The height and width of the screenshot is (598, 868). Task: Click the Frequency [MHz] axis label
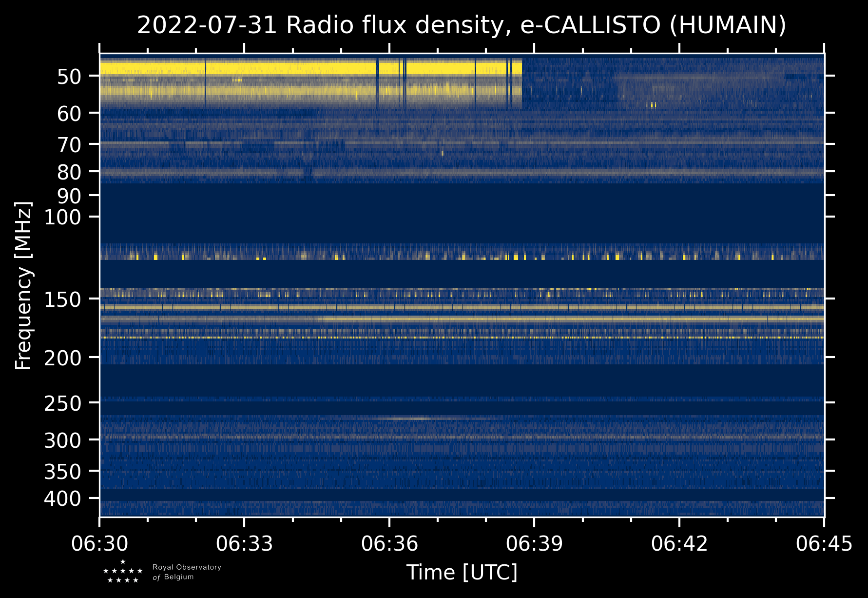(x=23, y=286)
